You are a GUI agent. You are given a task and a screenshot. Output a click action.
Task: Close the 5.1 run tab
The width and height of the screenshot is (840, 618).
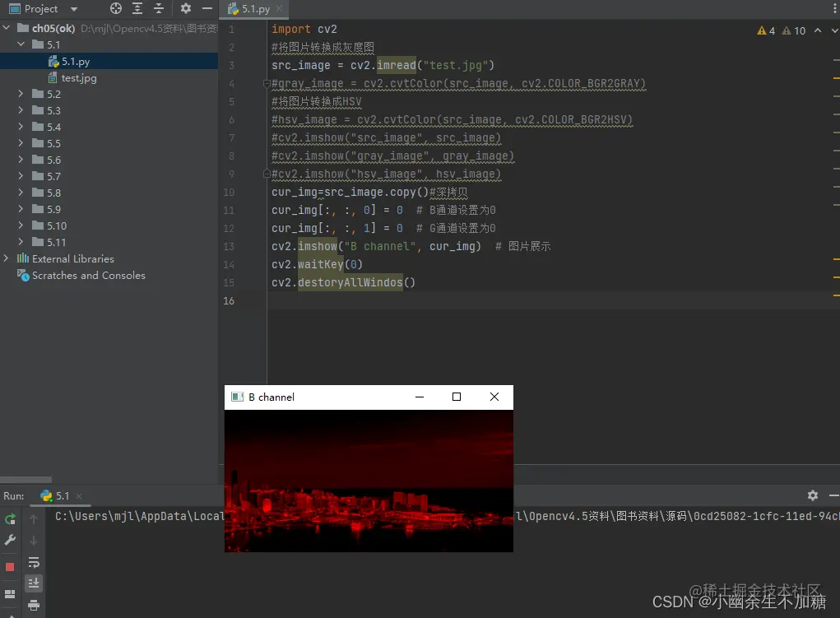click(79, 496)
